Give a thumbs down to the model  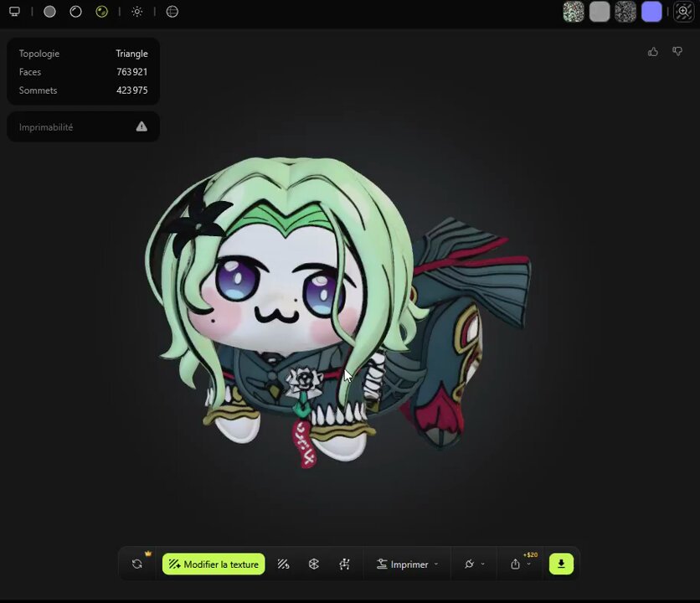pyautogui.click(x=677, y=52)
